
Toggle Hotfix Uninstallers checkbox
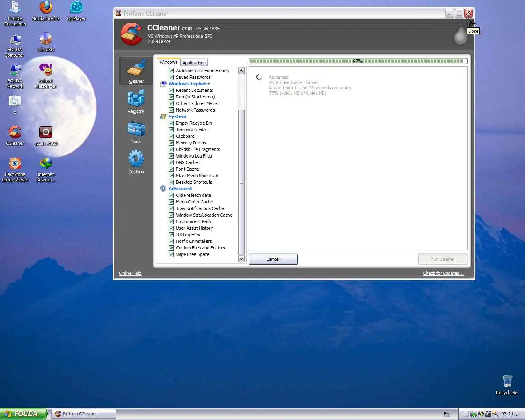coord(171,241)
